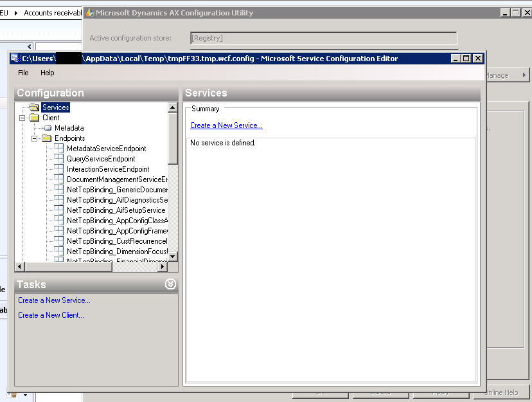The width and height of the screenshot is (532, 402).
Task: Click the QueryServiceEndpoint endpoint icon
Action: 59,158
